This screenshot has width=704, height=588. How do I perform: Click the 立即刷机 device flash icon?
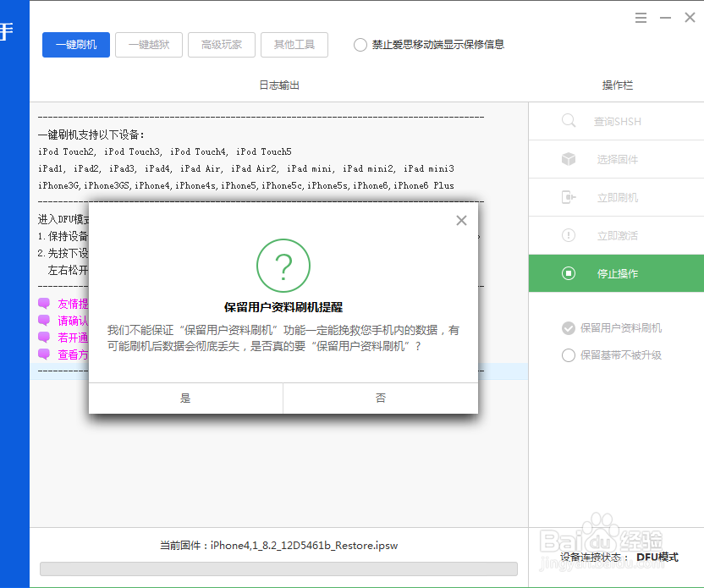569,197
